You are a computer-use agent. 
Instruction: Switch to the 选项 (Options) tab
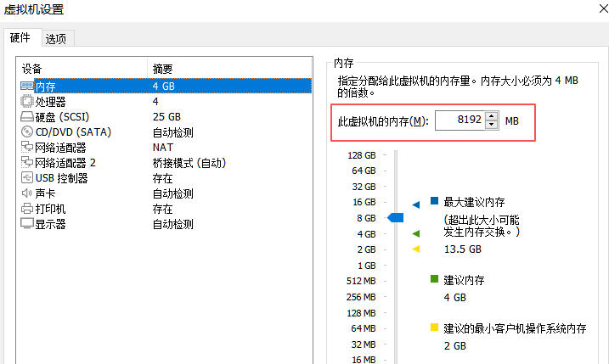(56, 38)
